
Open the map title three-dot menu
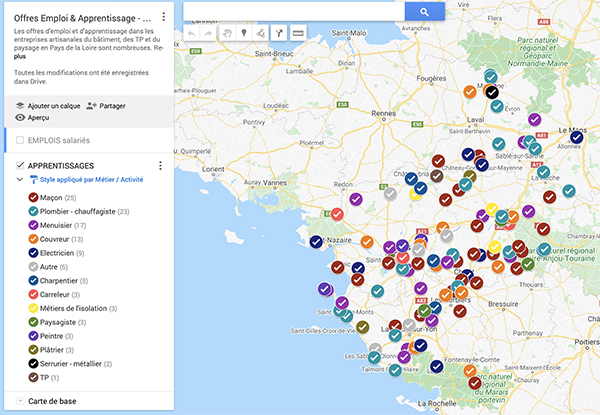(164, 17)
